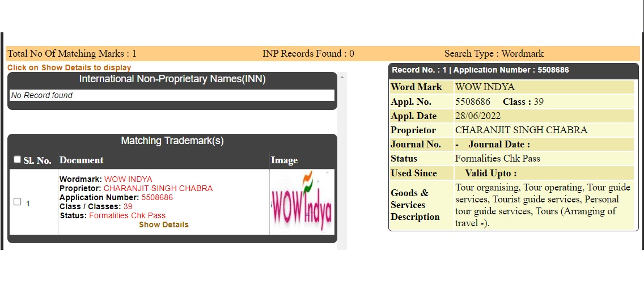This screenshot has height=305, width=644.
Task: Click the Document column header
Action: tap(82, 160)
